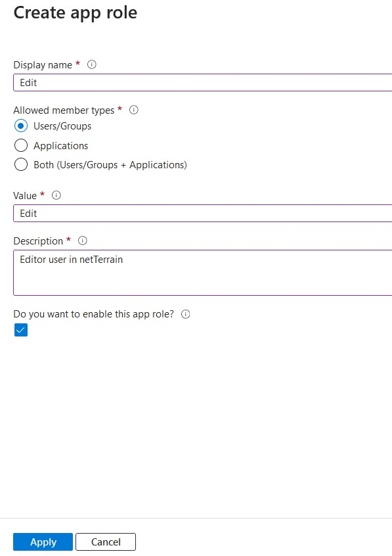Click the enable this app role question label

click(x=94, y=314)
